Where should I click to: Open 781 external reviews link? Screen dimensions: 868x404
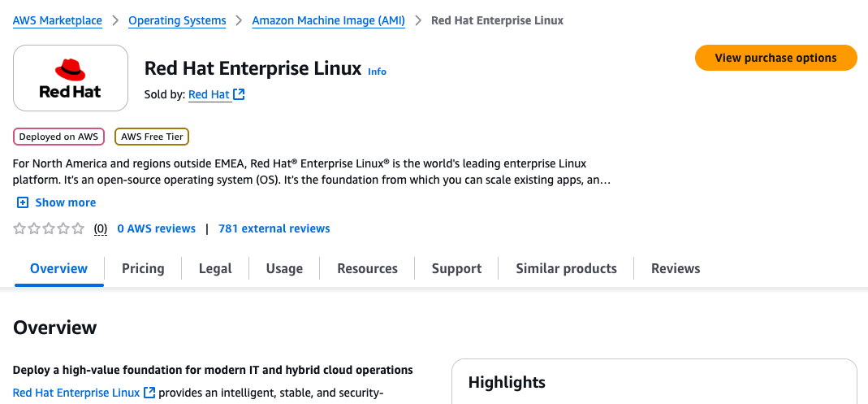coord(274,228)
